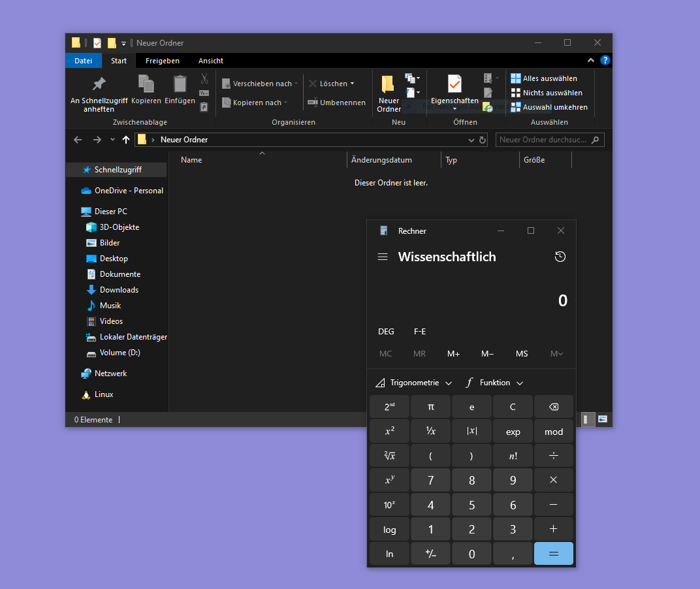Refresh the address bar location
Image resolution: width=700 pixels, height=589 pixels.
pos(483,140)
